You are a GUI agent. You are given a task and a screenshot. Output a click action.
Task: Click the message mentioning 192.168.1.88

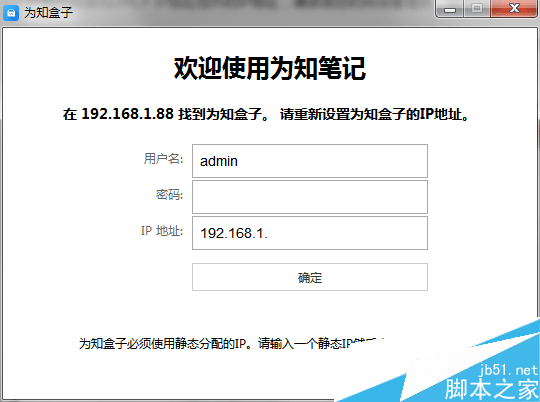(x=265, y=114)
